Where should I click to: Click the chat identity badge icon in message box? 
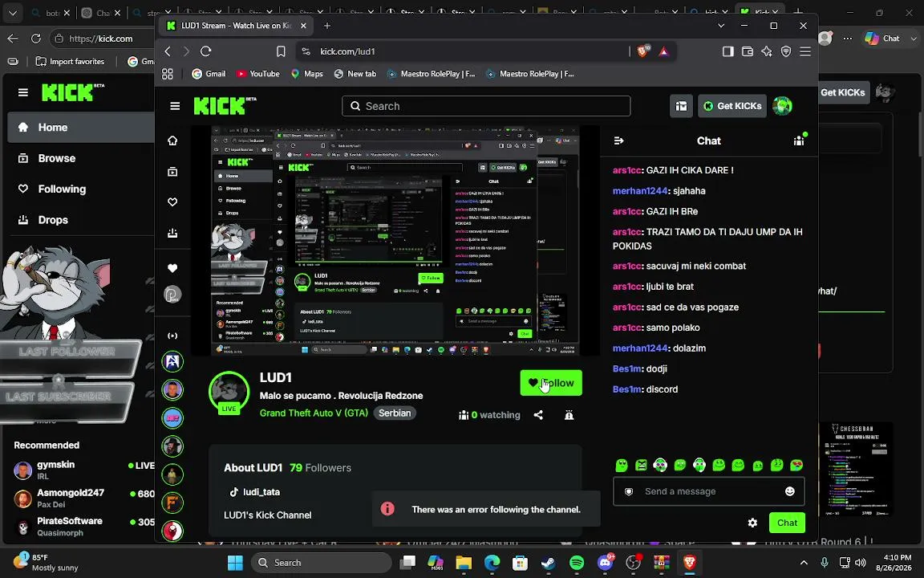[x=629, y=491]
